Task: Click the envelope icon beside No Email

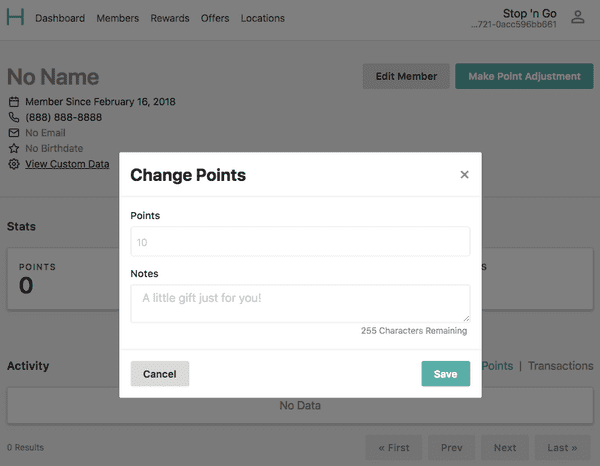Action: [14, 133]
